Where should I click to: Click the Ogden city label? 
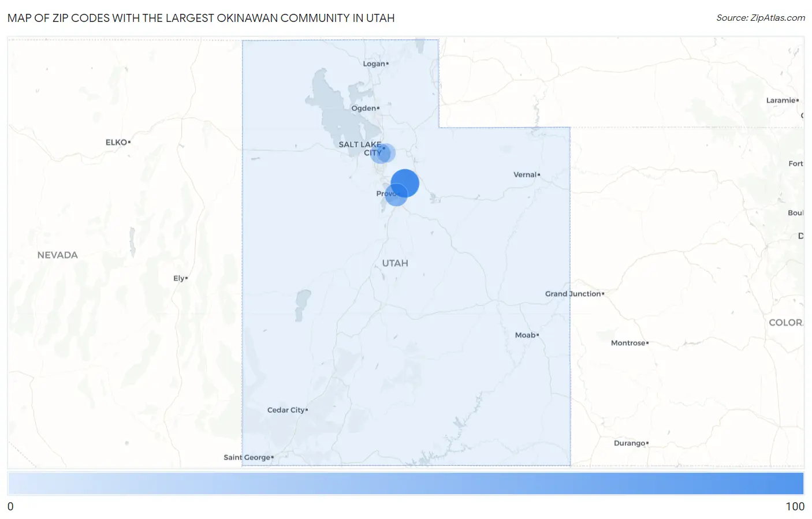pyautogui.click(x=365, y=108)
